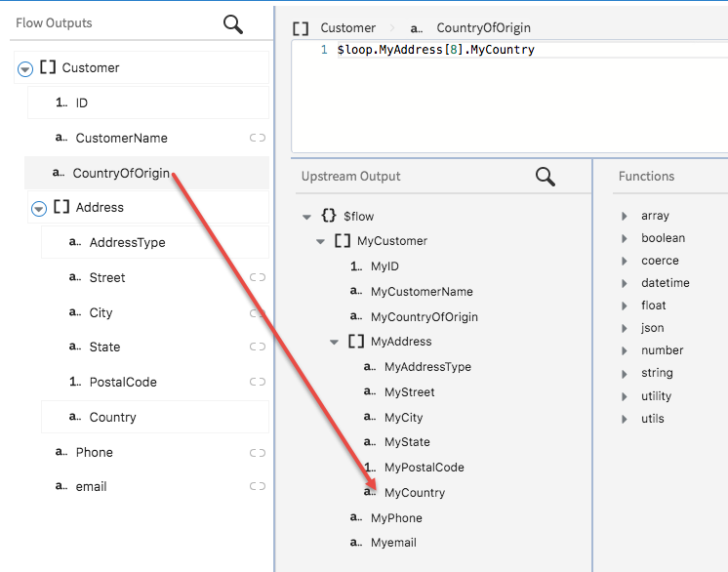Collapse the Address array in Flow Outputs
The height and width of the screenshot is (572, 728).
click(x=39, y=208)
